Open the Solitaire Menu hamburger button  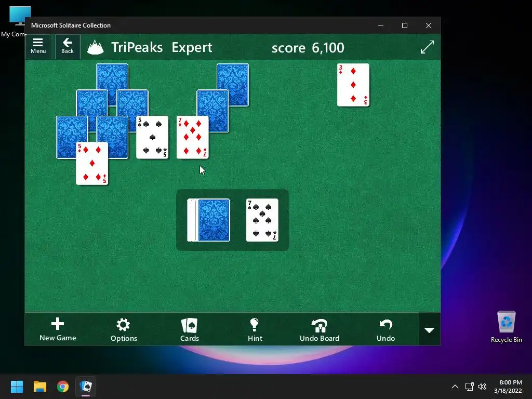38,46
